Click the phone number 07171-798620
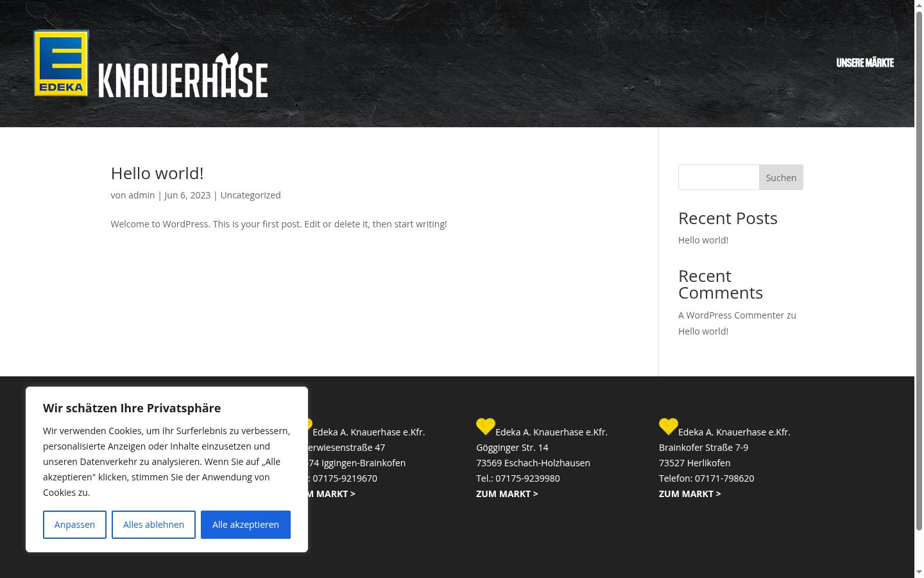This screenshot has height=578, width=924. pos(724,478)
